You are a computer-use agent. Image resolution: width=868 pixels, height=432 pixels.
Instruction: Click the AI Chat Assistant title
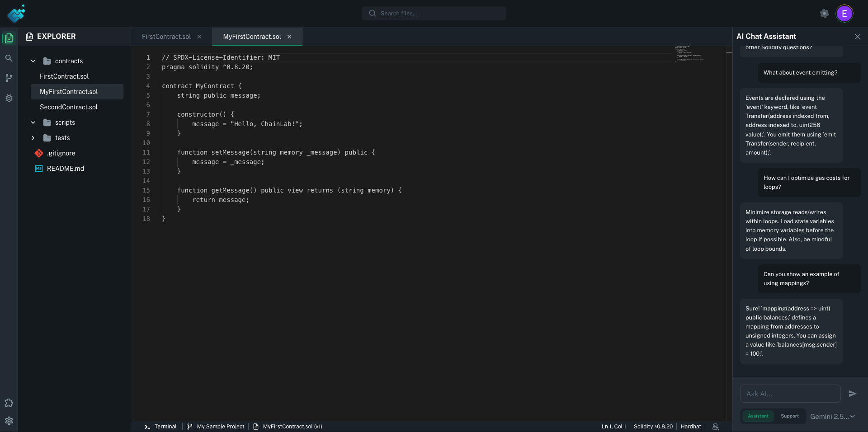click(766, 37)
